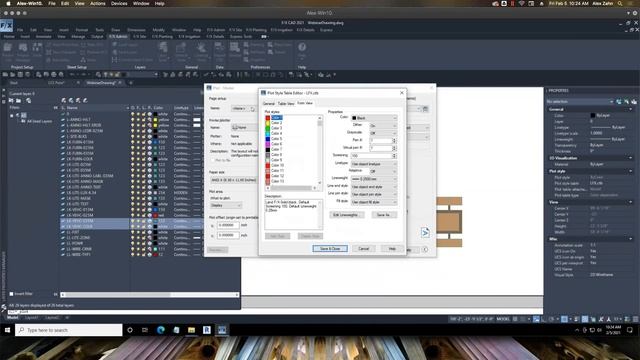Open the macOS Devices menu
Screen dimensions: 640x360
click(119, 3)
